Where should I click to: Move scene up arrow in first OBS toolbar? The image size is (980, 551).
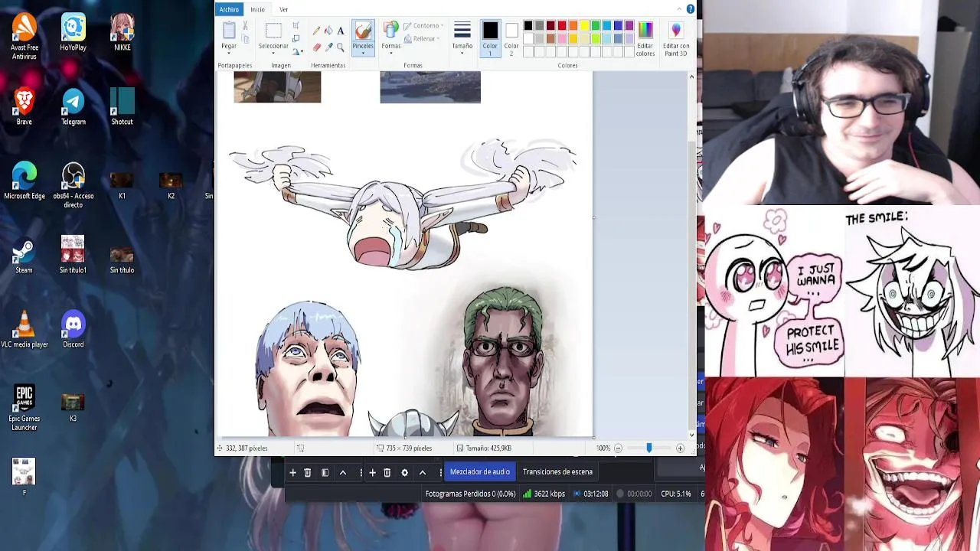coord(343,472)
